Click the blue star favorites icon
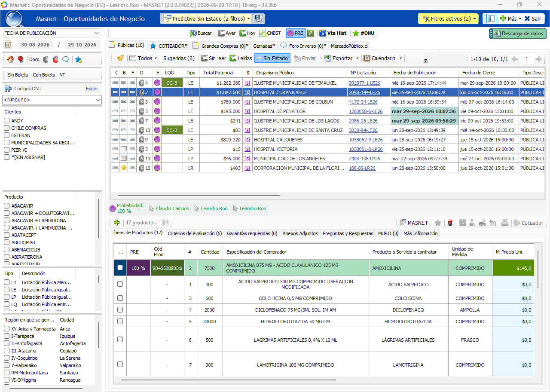Screen dimensions: 550x392 point(78,59)
